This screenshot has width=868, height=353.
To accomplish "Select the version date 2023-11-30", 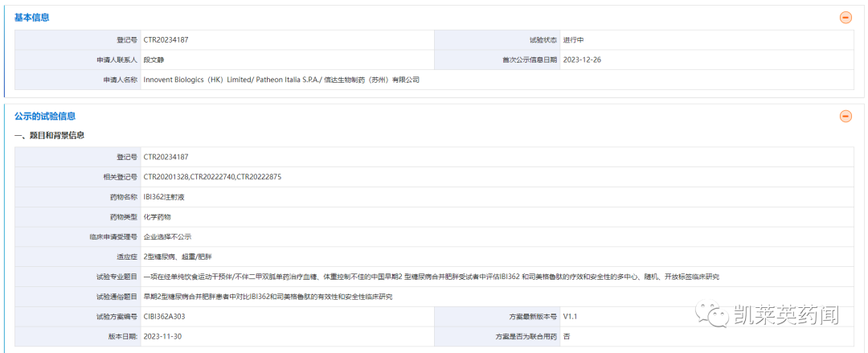I will click(x=163, y=337).
